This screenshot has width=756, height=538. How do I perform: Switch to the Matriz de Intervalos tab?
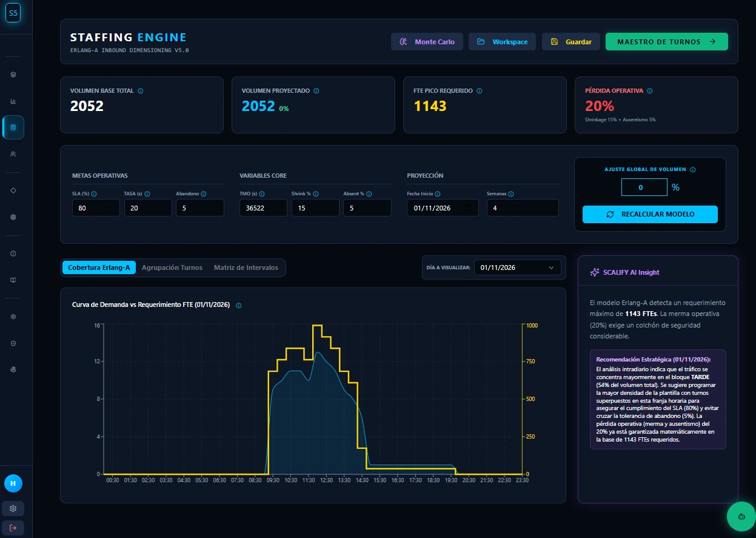[246, 267]
